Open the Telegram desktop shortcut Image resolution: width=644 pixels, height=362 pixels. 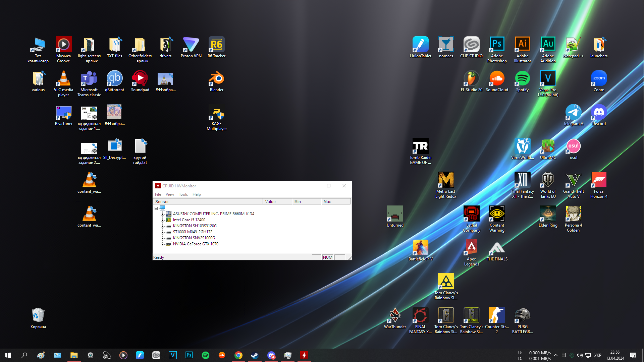[573, 115]
